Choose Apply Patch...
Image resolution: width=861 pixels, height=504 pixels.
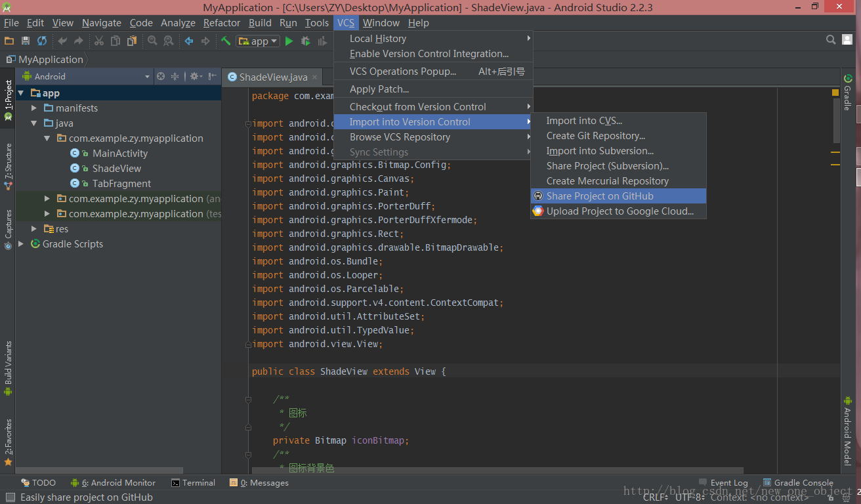tap(433, 89)
